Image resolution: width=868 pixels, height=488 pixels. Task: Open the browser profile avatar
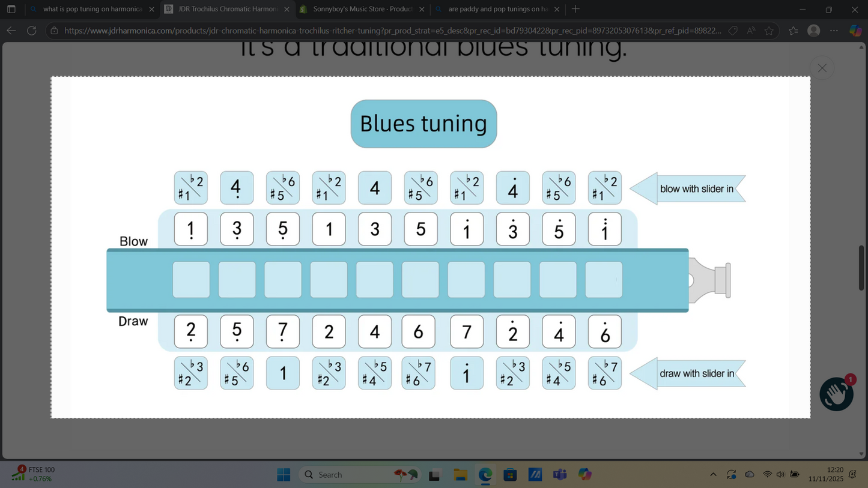click(x=813, y=31)
